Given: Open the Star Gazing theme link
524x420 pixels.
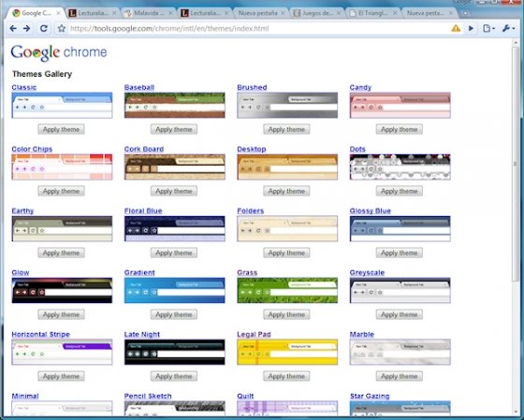Looking at the screenshot, I should [370, 396].
